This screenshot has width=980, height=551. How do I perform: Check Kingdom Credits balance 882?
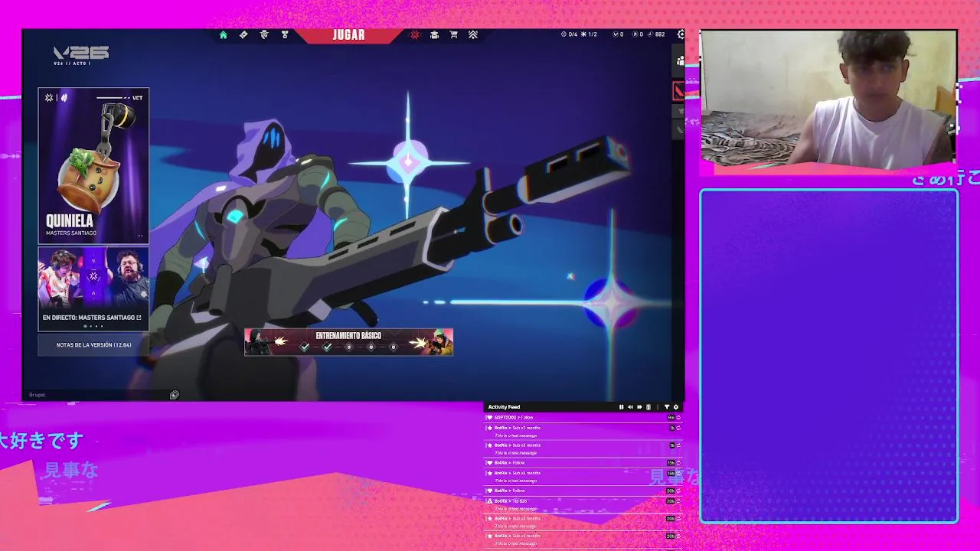[x=658, y=34]
